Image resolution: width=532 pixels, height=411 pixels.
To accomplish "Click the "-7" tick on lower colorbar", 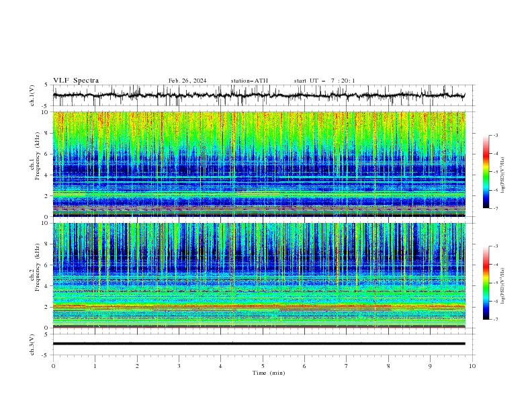I will 496,320.
